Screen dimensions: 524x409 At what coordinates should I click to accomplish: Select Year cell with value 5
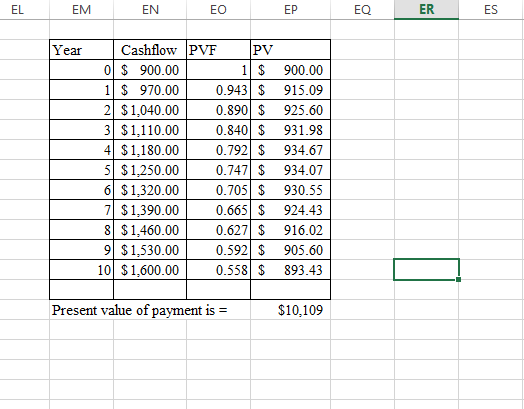point(82,170)
